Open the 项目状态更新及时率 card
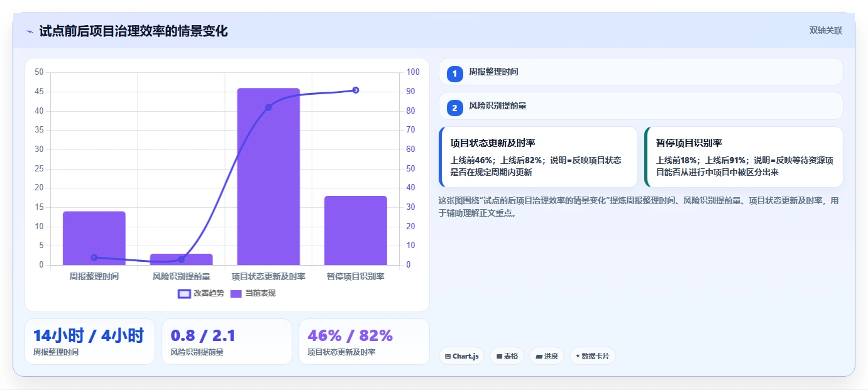The height and width of the screenshot is (390, 868). pos(538,157)
